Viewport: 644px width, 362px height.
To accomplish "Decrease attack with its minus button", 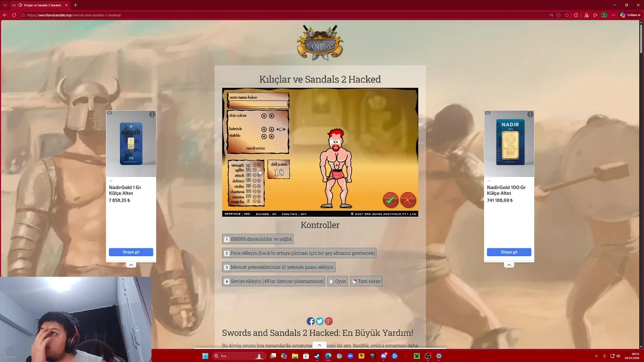I will [x=255, y=175].
